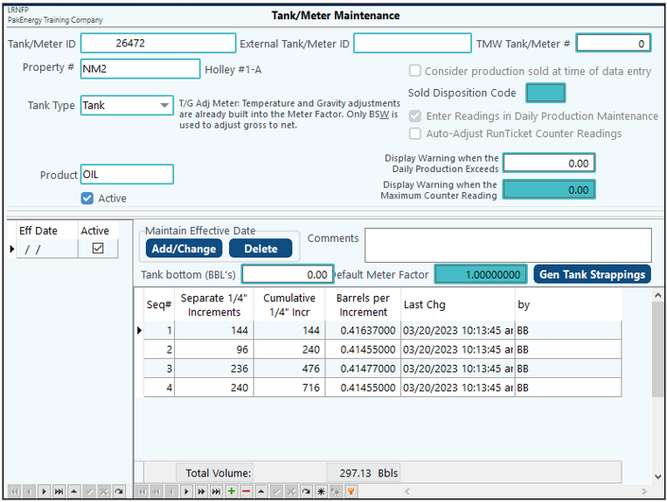The width and height of the screenshot is (667, 502).
Task: Click prior-page button in strapping grid navigator
Action: click(157, 491)
